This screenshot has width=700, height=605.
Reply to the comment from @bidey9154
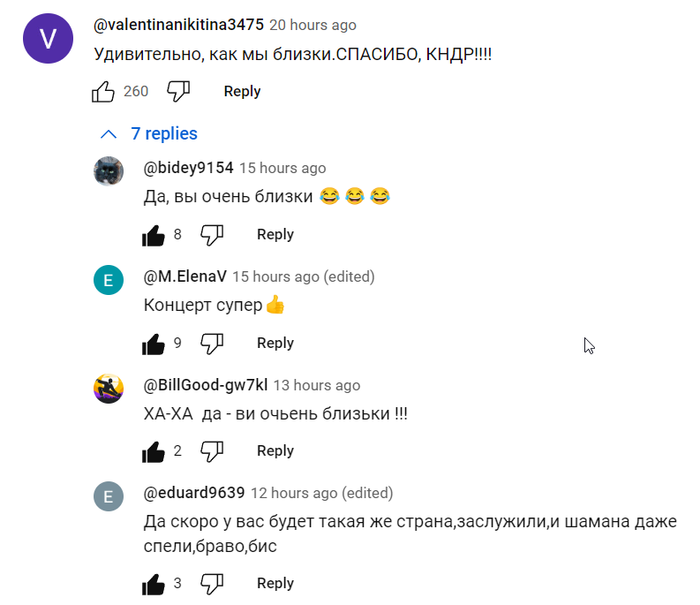point(275,234)
